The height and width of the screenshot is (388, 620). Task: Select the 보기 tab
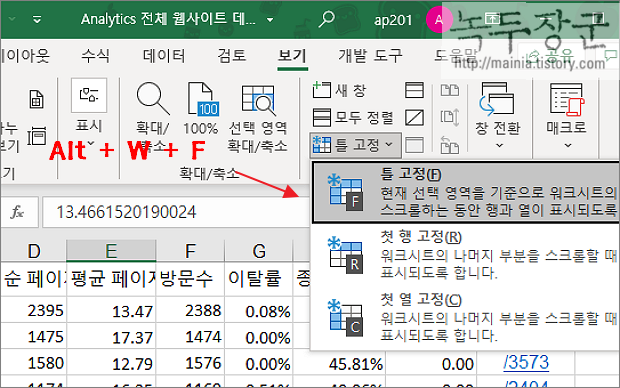(293, 55)
